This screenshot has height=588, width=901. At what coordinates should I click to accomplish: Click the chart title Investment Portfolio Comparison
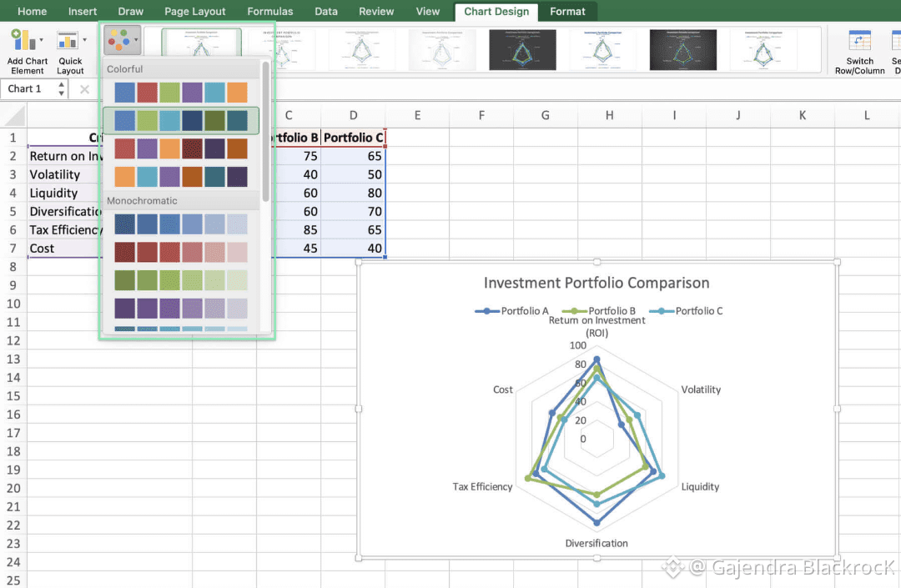click(x=596, y=283)
